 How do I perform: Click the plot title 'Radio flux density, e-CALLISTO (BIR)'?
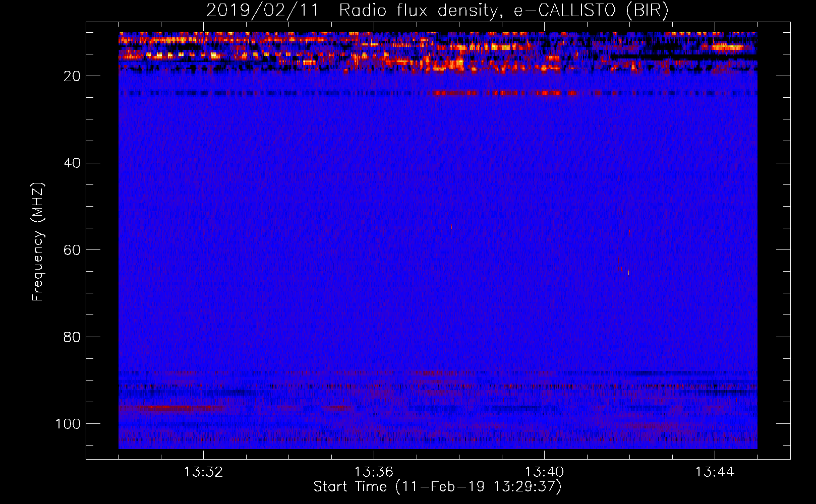click(503, 11)
